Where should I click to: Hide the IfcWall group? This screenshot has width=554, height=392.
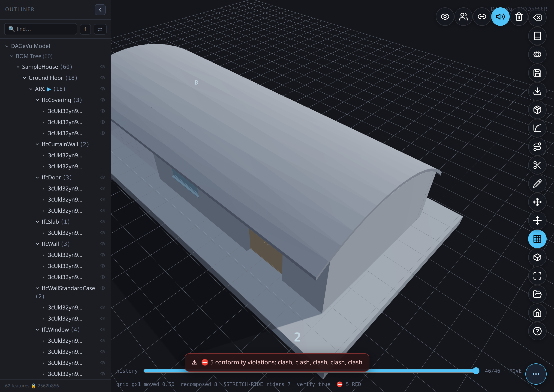click(103, 244)
